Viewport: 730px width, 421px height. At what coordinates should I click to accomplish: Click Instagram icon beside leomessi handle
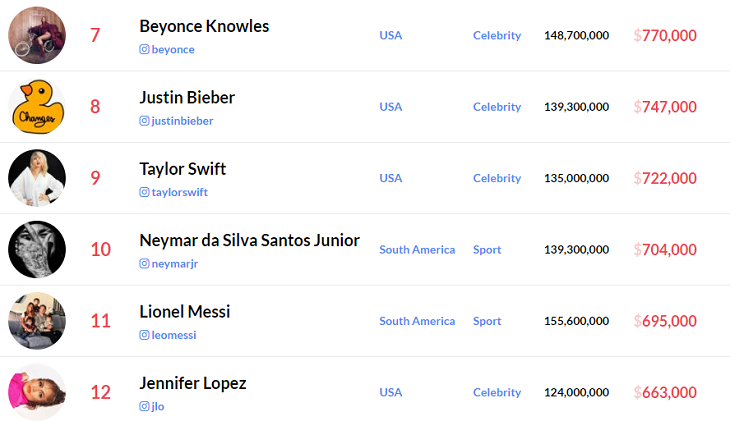(x=145, y=335)
